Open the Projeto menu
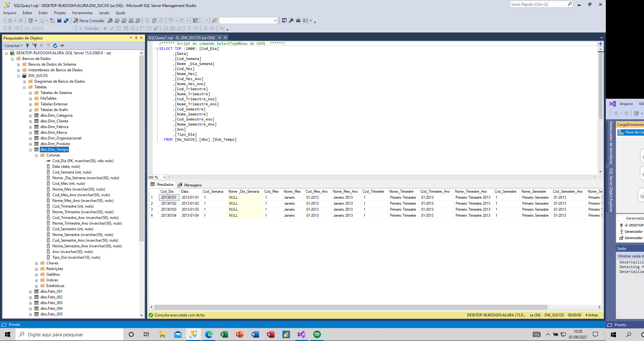 [x=60, y=13]
